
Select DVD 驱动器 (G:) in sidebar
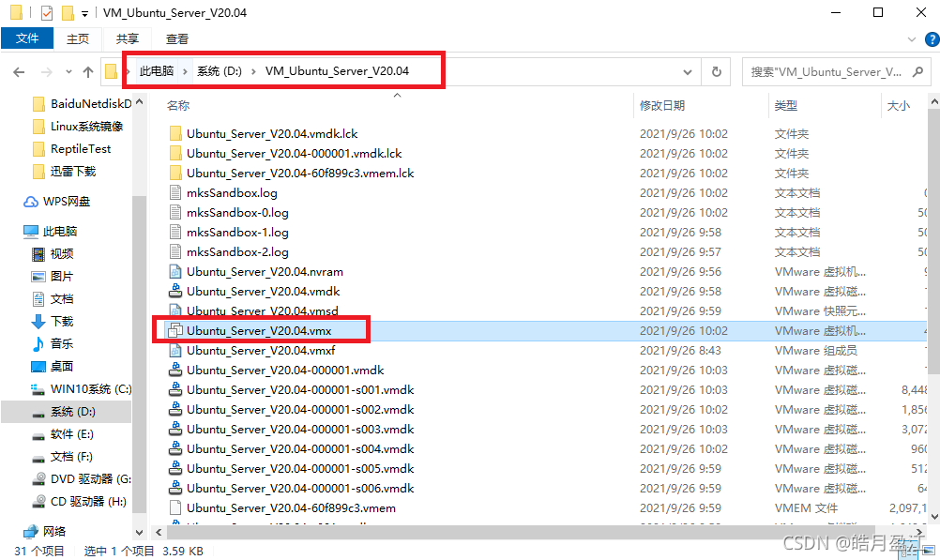(x=81, y=479)
